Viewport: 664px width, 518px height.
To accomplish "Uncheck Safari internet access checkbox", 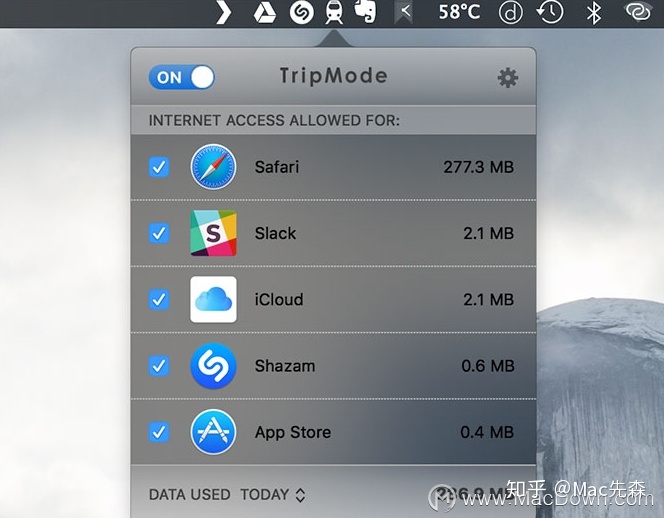I will [x=159, y=167].
